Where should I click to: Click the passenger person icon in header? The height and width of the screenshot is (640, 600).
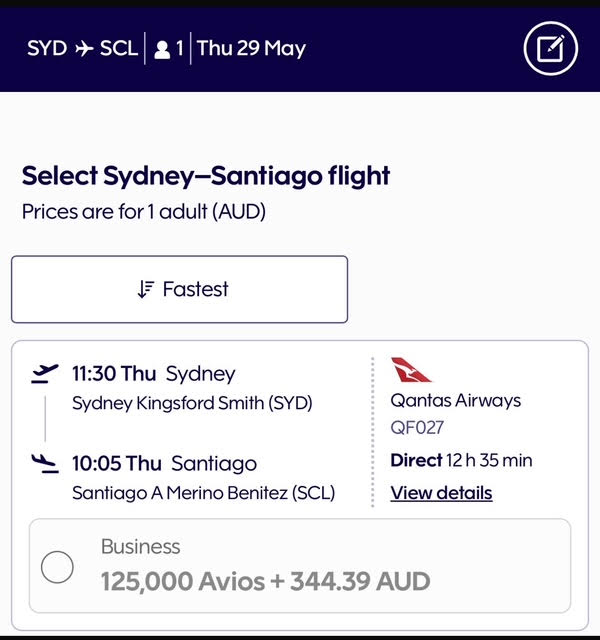click(162, 50)
